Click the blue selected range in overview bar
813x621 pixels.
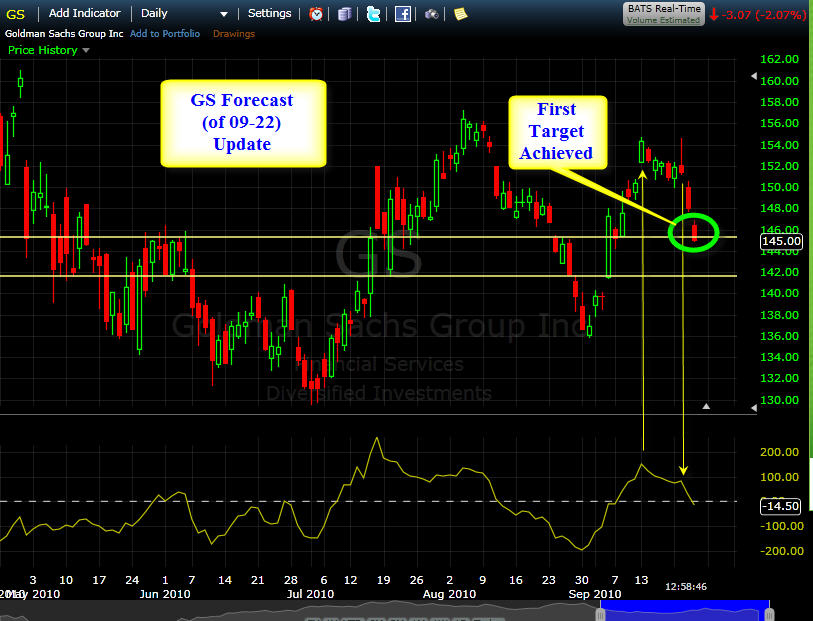pos(684,611)
